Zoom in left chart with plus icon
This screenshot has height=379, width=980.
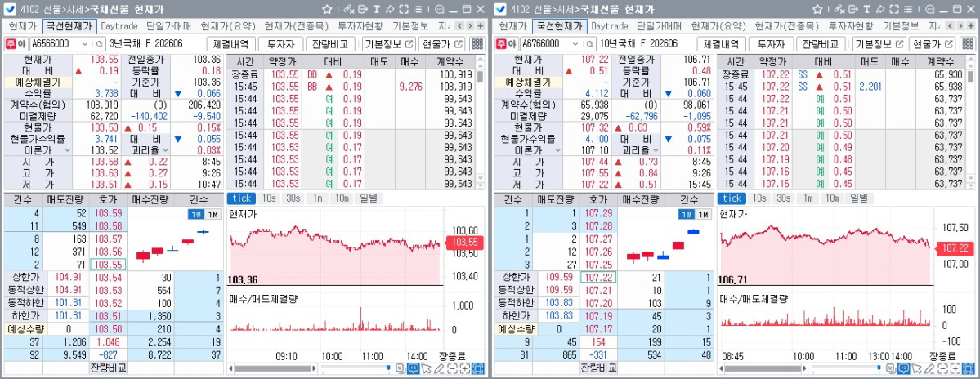pyautogui.click(x=465, y=368)
